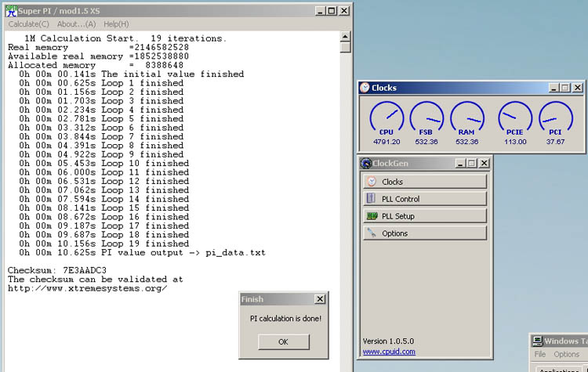Click the 'Allocated memory = 8388648' line
588x372 pixels.
[x=96, y=65]
